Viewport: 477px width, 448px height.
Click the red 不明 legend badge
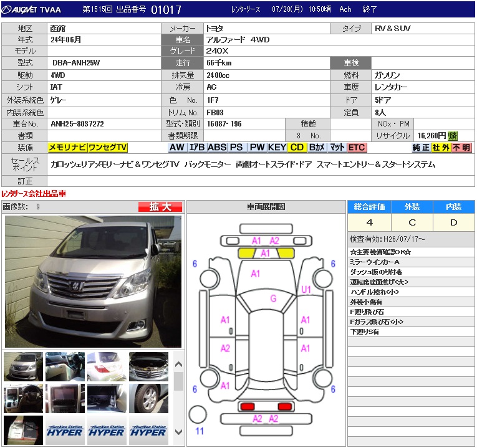pos(461,148)
